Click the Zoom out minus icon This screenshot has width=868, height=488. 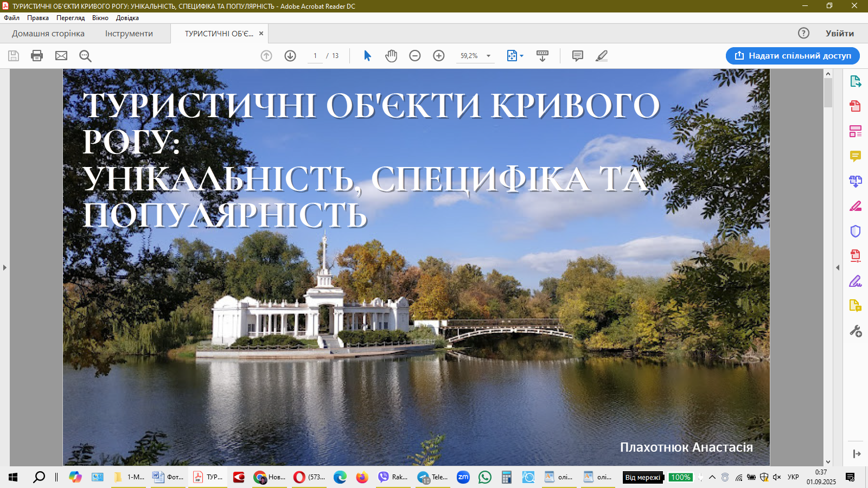(415, 56)
